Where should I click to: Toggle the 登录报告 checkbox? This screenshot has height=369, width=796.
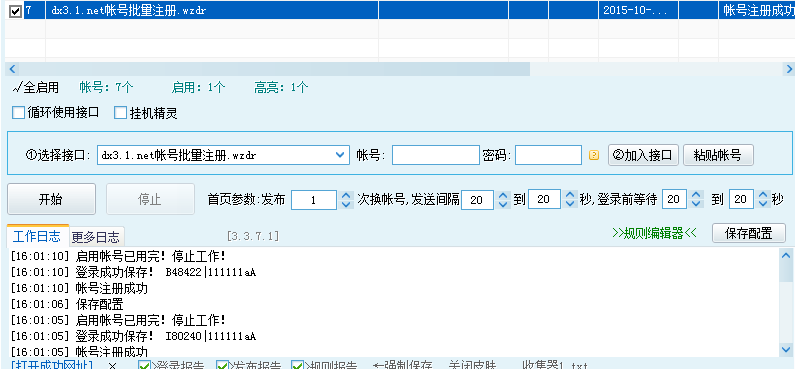click(x=145, y=365)
